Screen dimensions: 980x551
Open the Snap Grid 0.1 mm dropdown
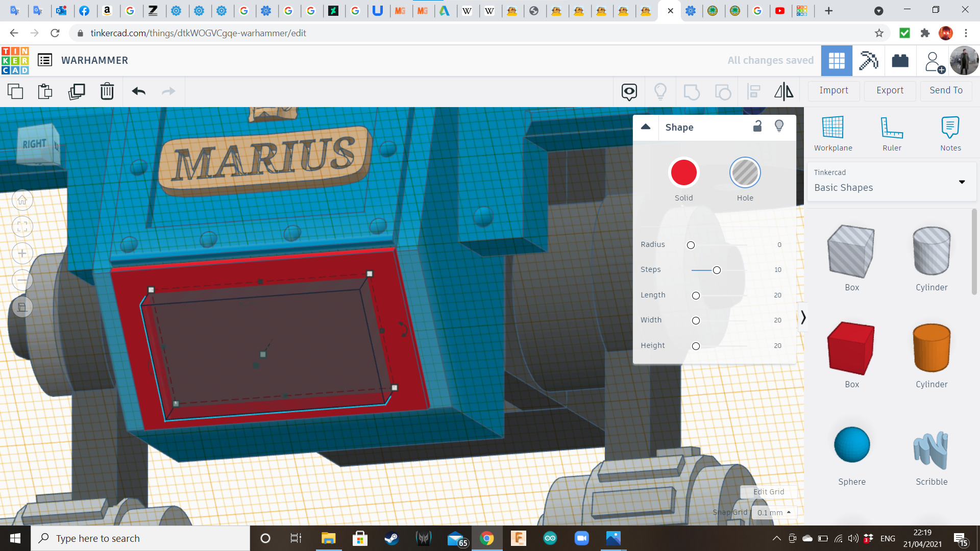coord(774,512)
